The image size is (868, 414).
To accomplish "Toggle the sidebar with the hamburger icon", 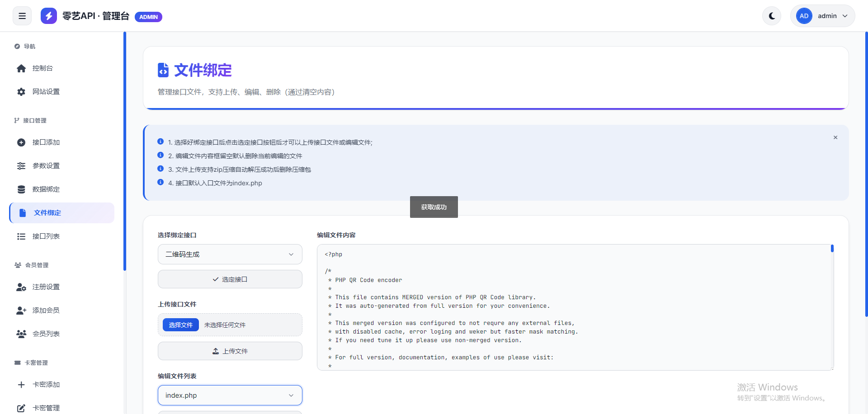I will click(22, 16).
